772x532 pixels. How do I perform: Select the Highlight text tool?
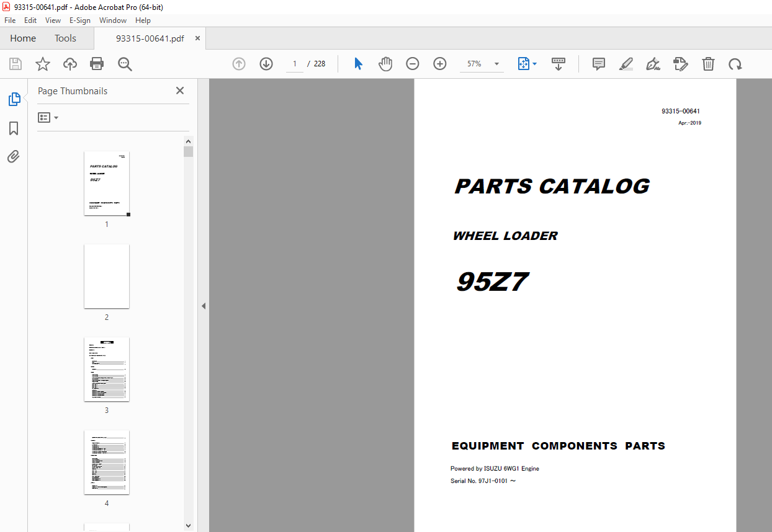pyautogui.click(x=626, y=64)
